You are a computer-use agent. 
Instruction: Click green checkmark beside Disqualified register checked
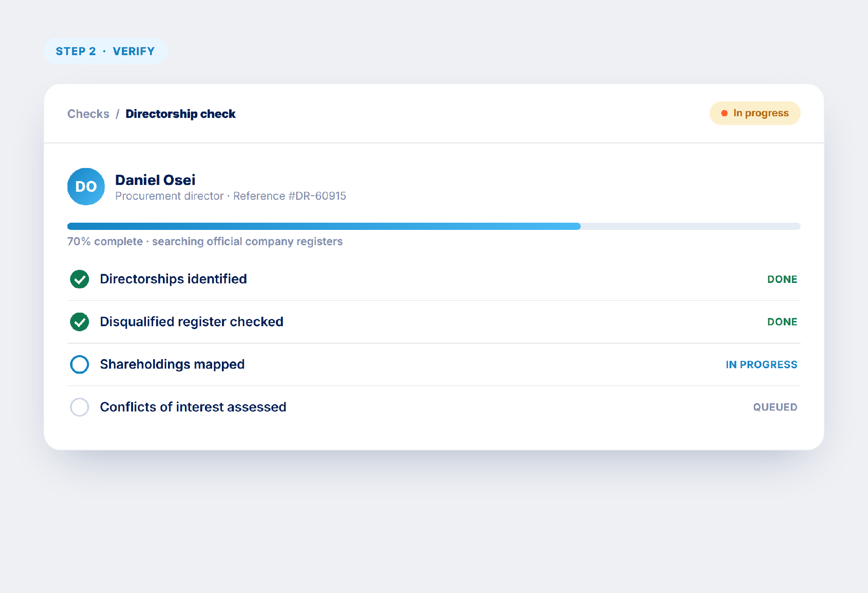[x=79, y=322]
